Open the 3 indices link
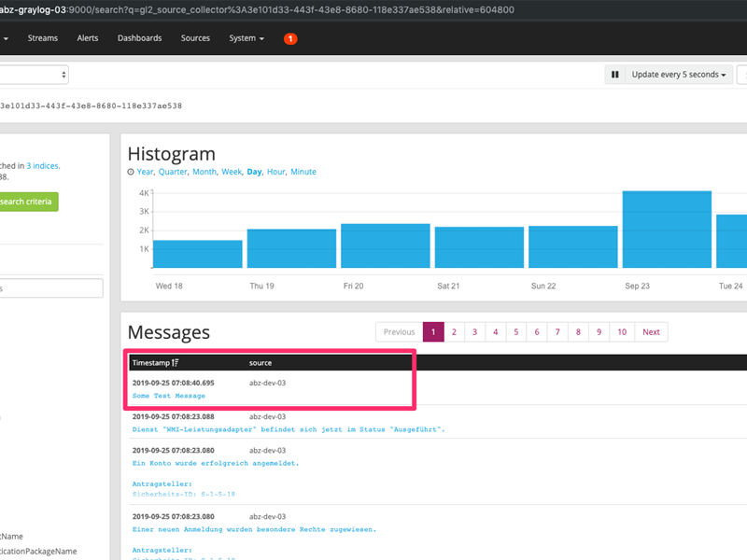Screen dimensions: 747x560 (x=42, y=165)
